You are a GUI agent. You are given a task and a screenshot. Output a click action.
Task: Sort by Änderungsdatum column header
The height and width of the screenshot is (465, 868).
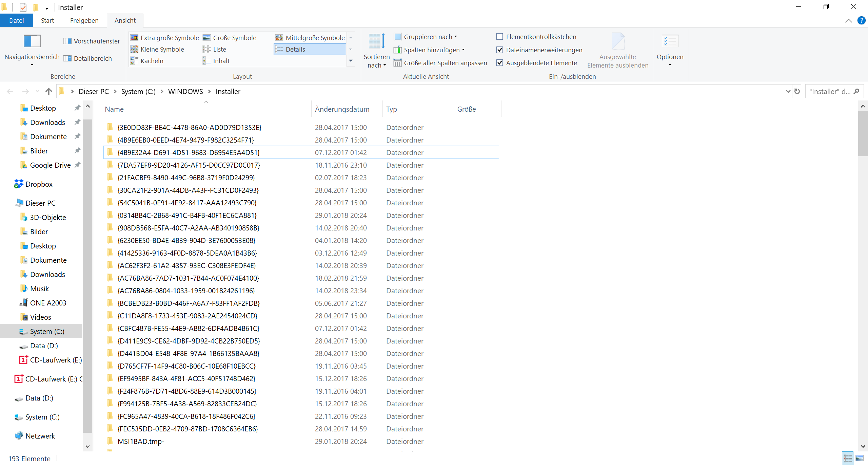(347, 109)
